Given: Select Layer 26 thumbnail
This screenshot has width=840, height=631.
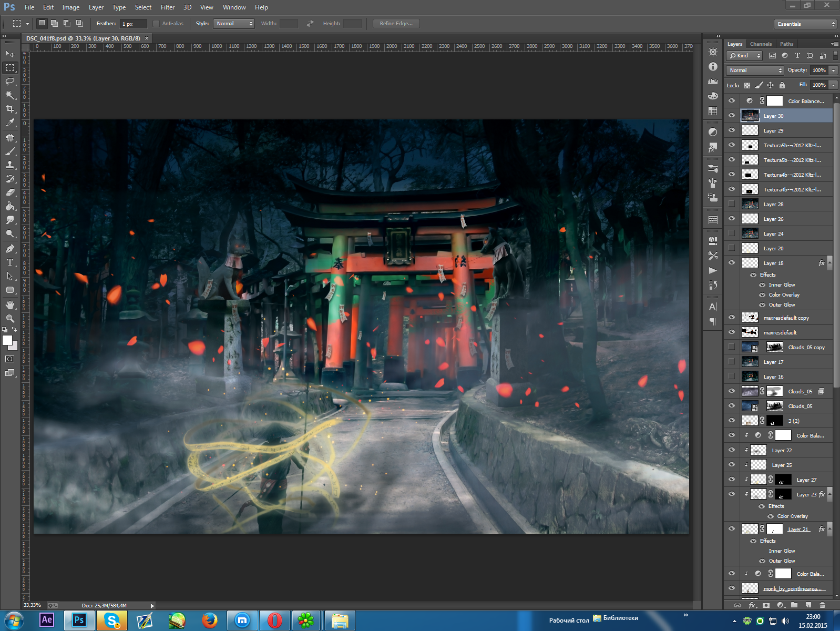Looking at the screenshot, I should click(750, 219).
